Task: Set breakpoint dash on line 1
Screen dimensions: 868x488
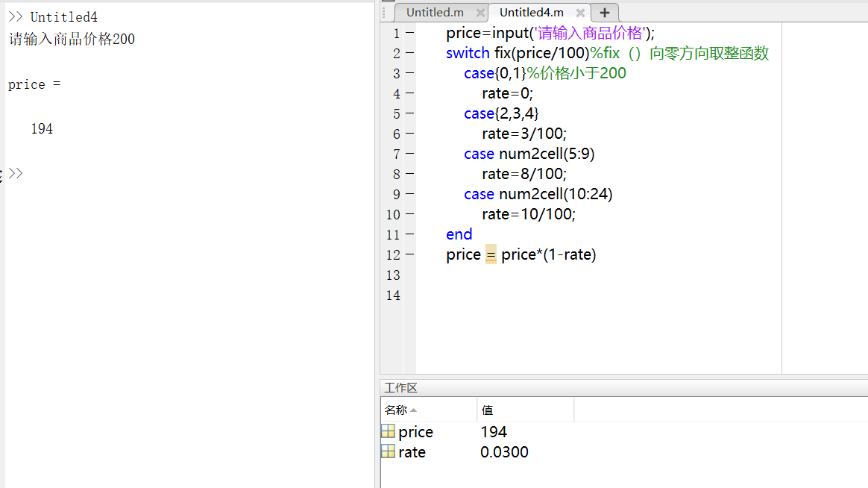Action: pos(409,33)
